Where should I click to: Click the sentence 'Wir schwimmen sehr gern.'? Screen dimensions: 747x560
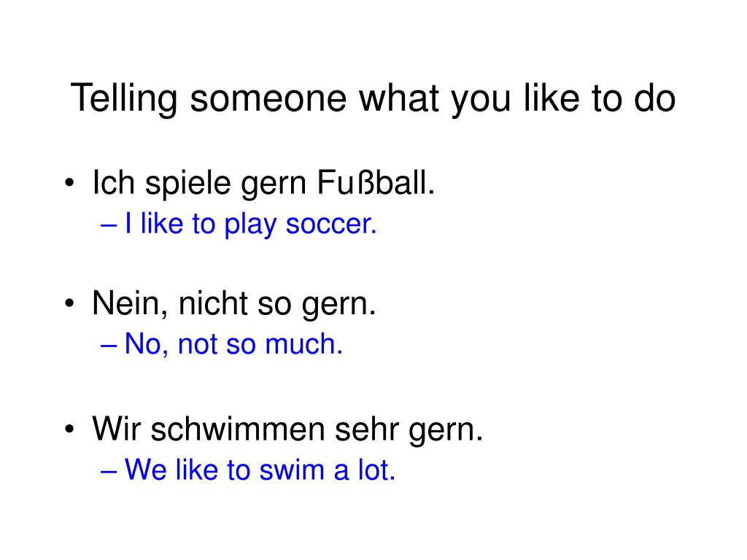click(x=287, y=429)
